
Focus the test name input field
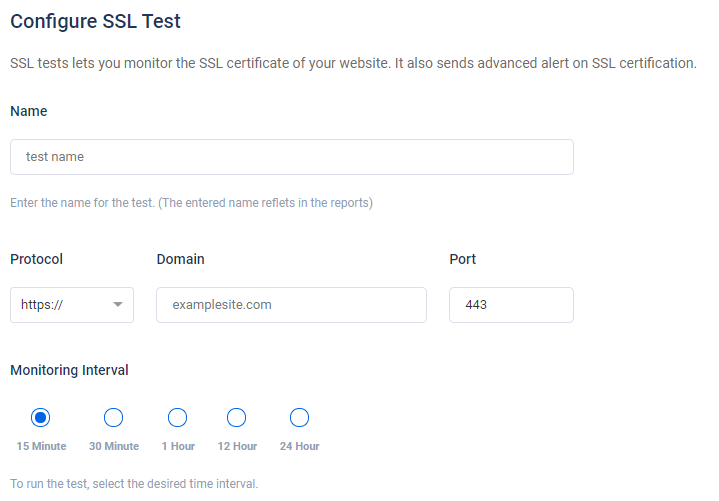click(292, 157)
